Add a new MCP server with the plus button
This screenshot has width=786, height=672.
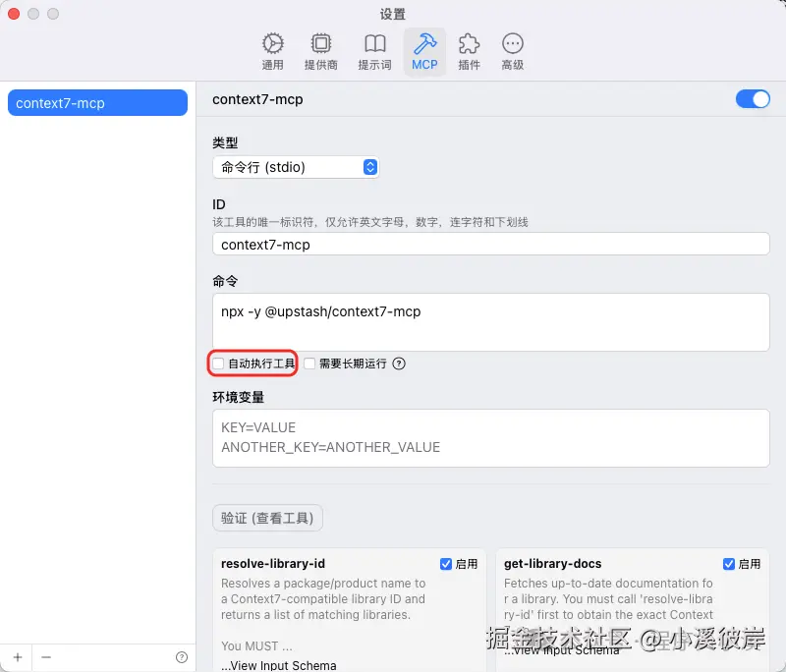pos(18,656)
